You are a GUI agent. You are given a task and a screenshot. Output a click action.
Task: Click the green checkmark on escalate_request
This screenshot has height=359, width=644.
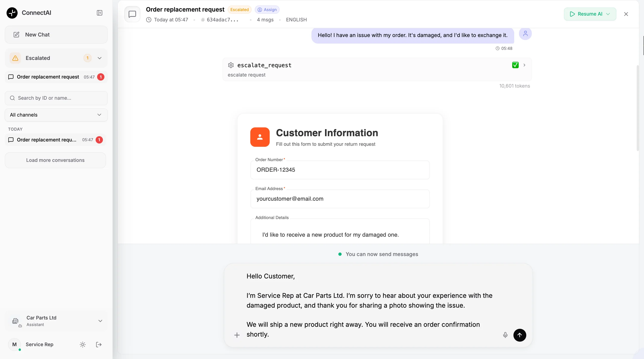pos(515,65)
